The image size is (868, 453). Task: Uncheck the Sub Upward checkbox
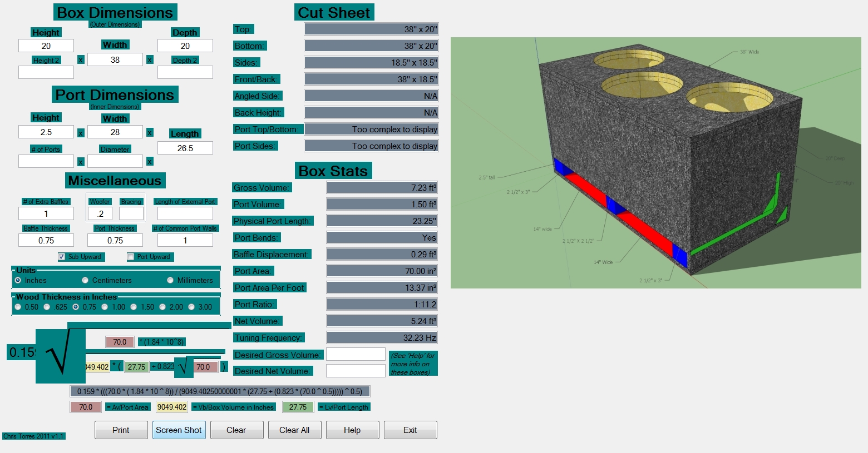[x=62, y=257]
